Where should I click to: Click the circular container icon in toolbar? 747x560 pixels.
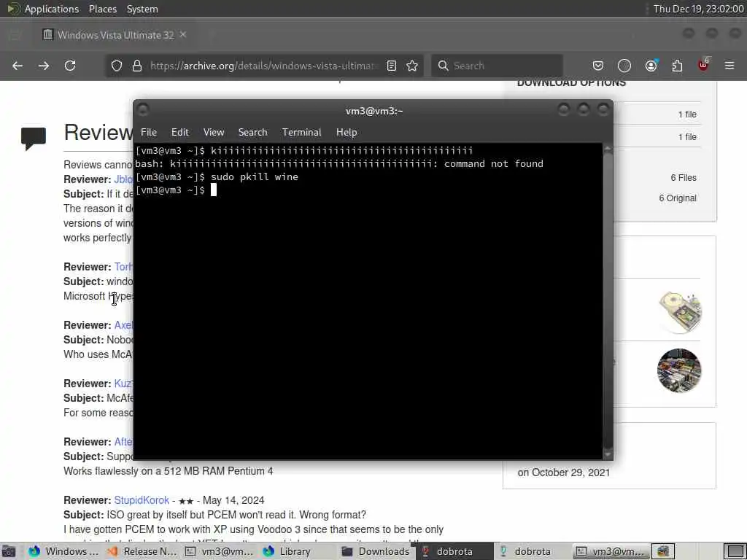624,66
